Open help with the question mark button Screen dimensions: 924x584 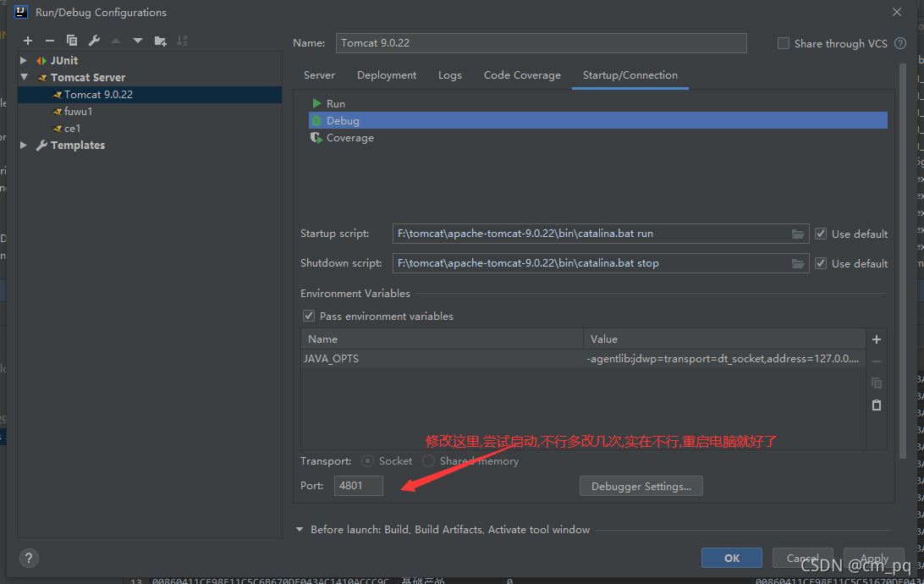tap(29, 558)
